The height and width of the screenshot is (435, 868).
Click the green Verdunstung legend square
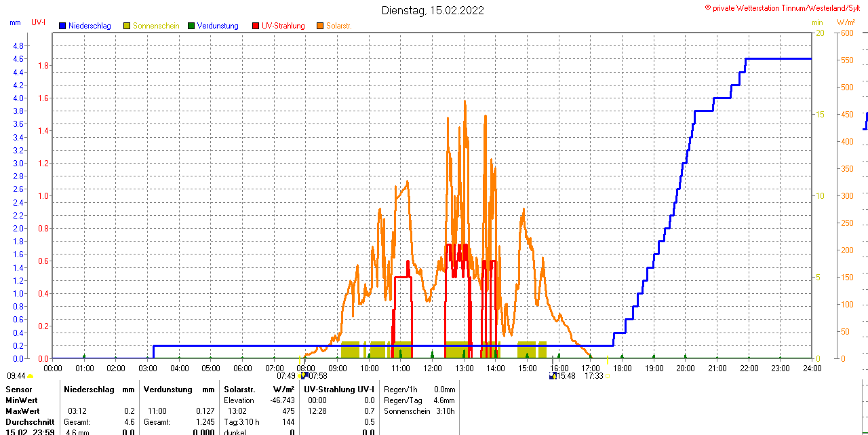point(191,26)
